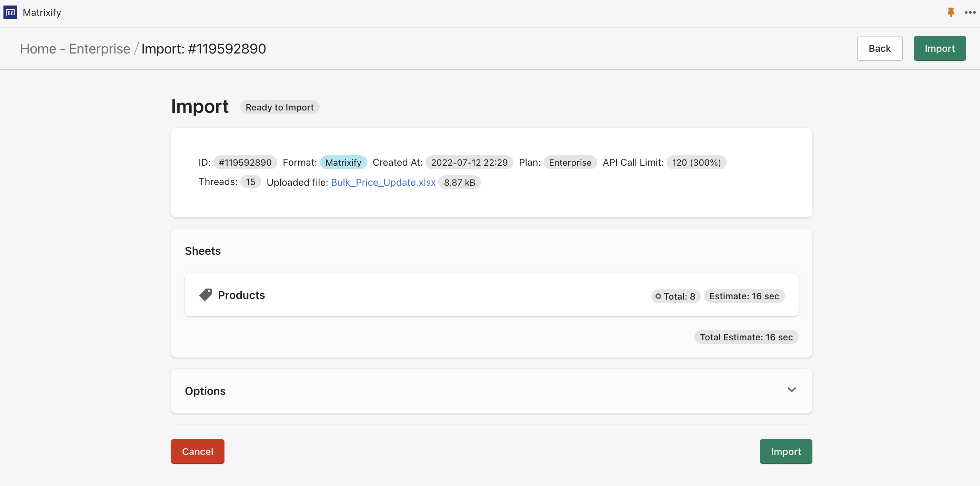
Task: Click the bottom green Import button
Action: [786, 451]
